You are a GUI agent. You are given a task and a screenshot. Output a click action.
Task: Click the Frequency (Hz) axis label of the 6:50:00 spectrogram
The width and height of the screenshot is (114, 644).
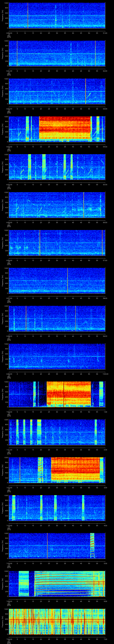[x=3, y=16]
